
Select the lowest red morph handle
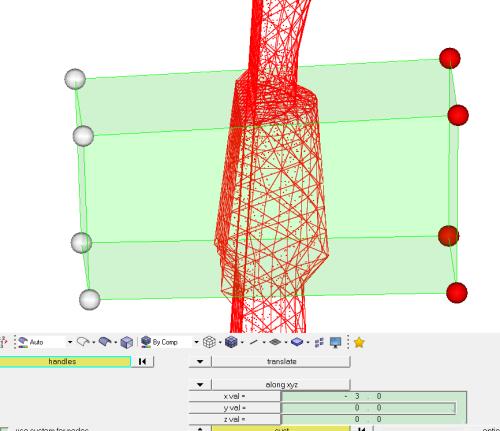(x=457, y=293)
